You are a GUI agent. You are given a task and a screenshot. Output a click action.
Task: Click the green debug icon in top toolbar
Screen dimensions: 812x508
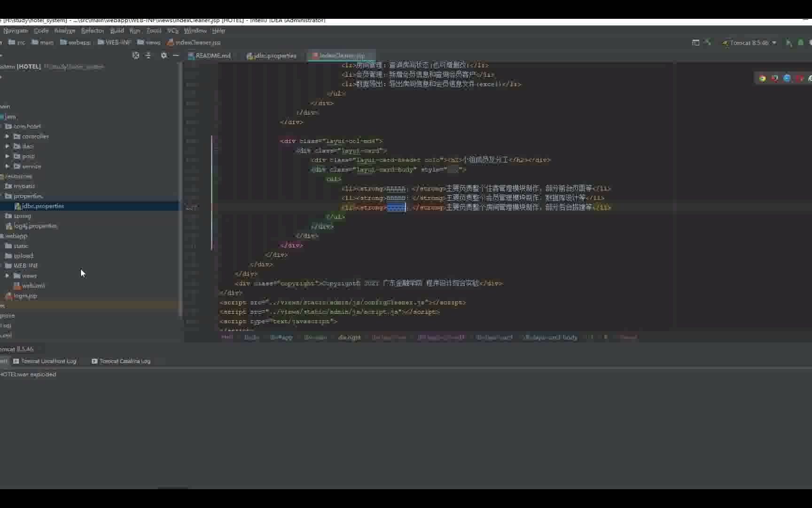click(x=801, y=43)
